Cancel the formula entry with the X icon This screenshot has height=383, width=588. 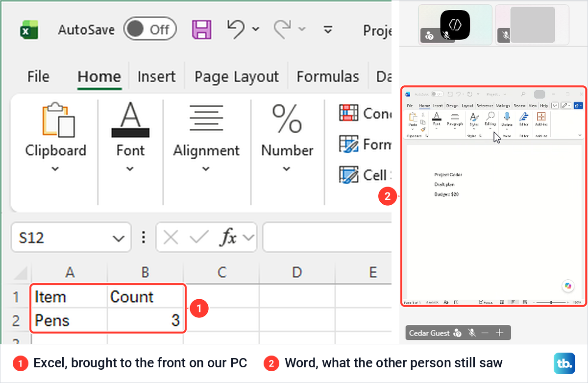click(x=171, y=238)
